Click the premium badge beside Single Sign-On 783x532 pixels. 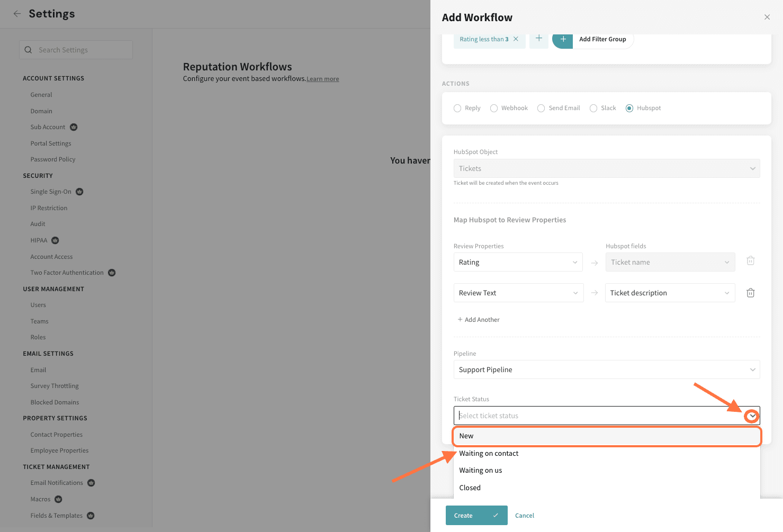point(79,192)
